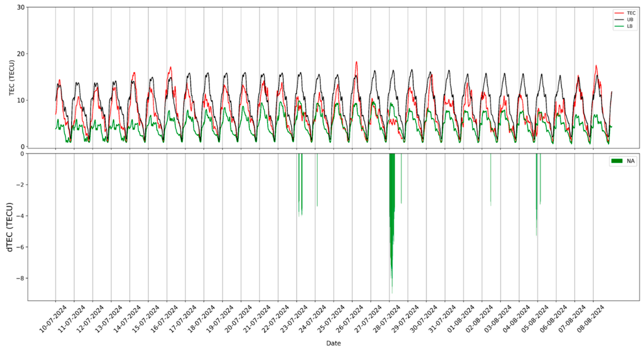
Task: Click the 01-08-2024 date tick label
Action: tap(461, 319)
